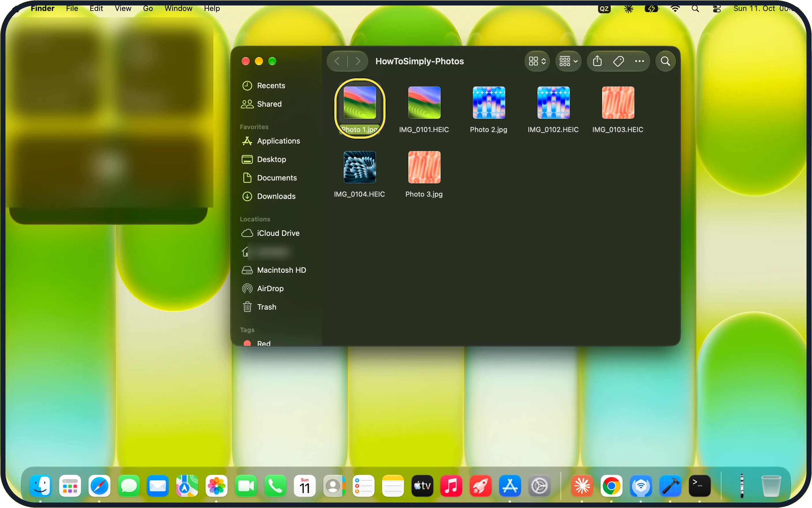Select the Photo 3.jpg file
812x508 pixels.
coord(424,174)
